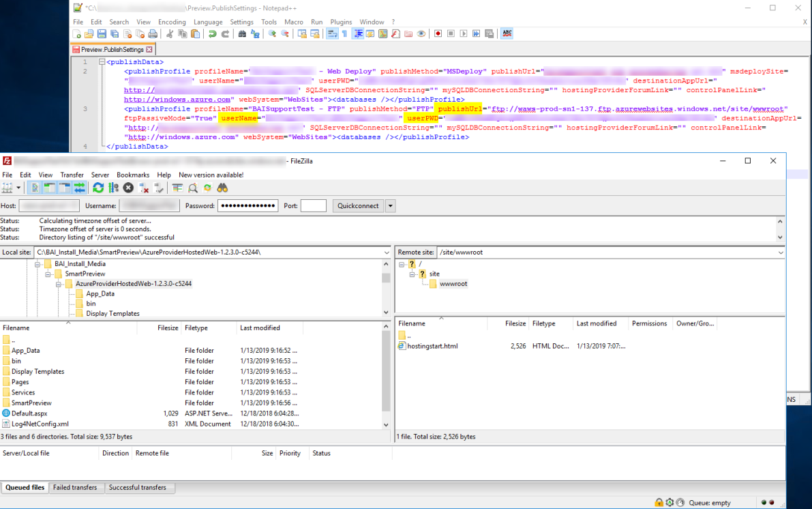Click the Print icon in Notepad++
Screen dimensions: 812x509
pos(153,33)
